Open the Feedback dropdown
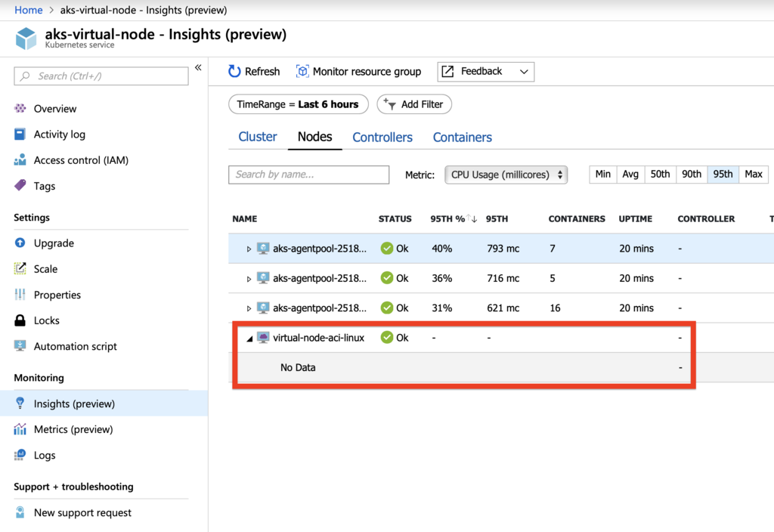The width and height of the screenshot is (774, 532). tap(485, 72)
